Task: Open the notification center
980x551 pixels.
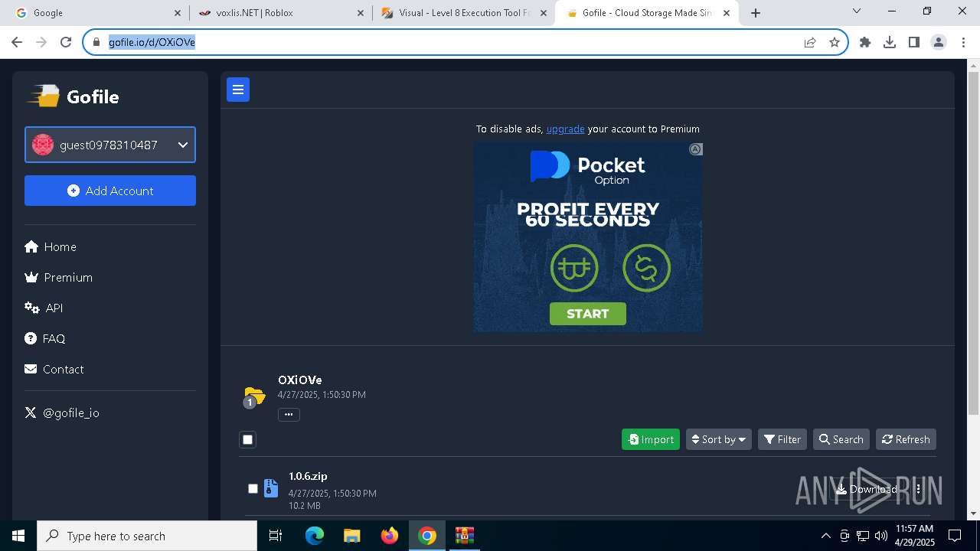Action: coord(955,536)
